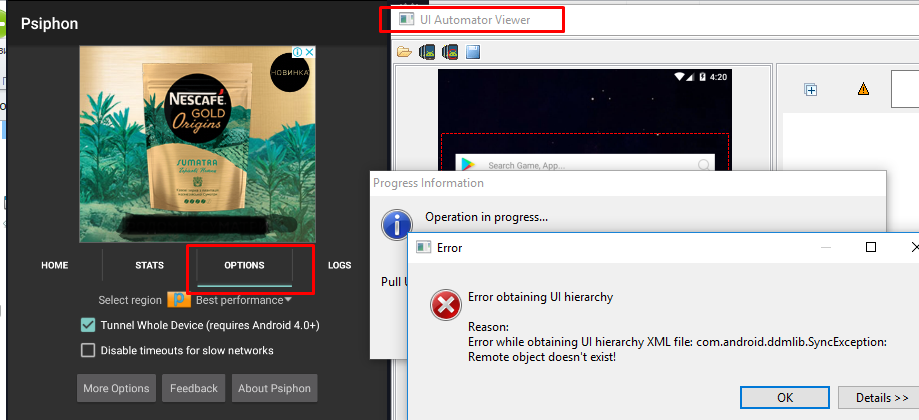
Task: Click the Progress Information dialog title
Action: click(428, 183)
